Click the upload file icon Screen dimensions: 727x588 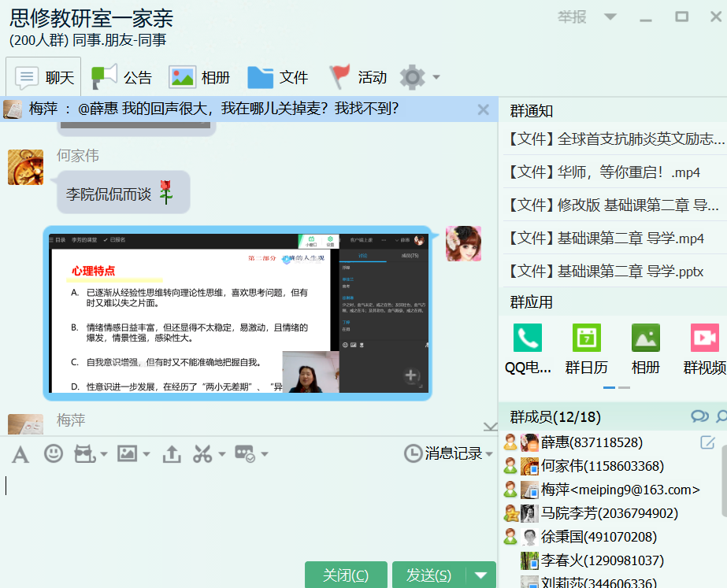pos(171,453)
